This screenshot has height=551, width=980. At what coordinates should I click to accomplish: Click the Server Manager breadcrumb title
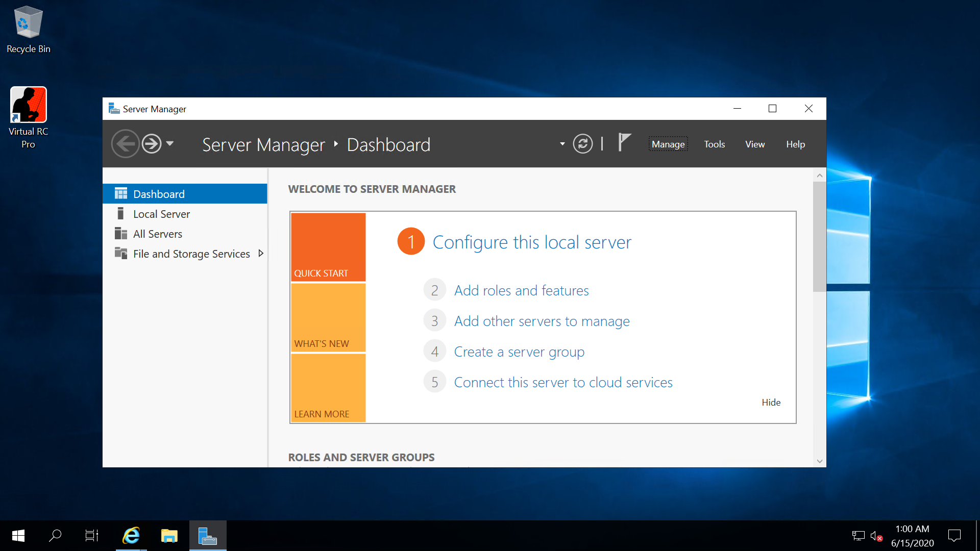263,145
